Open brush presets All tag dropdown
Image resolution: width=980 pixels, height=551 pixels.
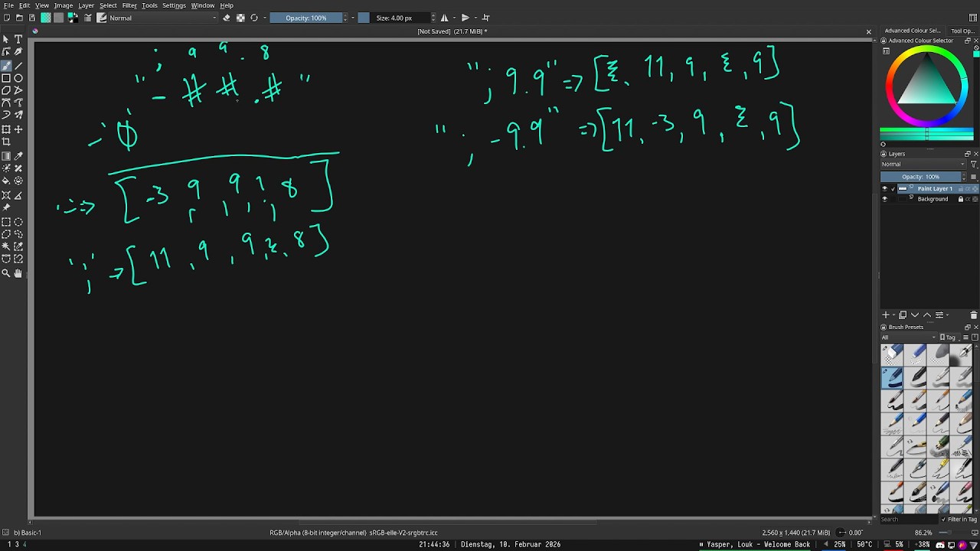click(909, 337)
